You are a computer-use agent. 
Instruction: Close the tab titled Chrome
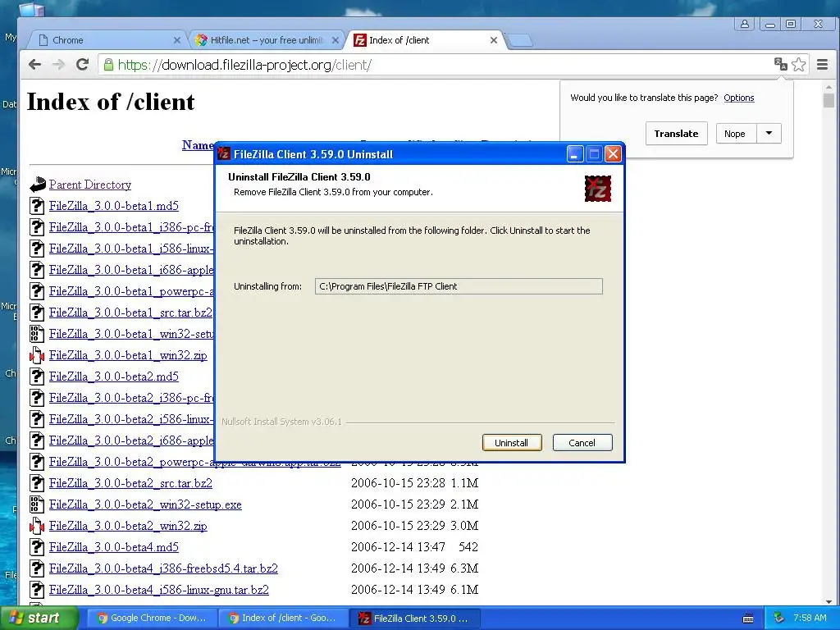(177, 40)
